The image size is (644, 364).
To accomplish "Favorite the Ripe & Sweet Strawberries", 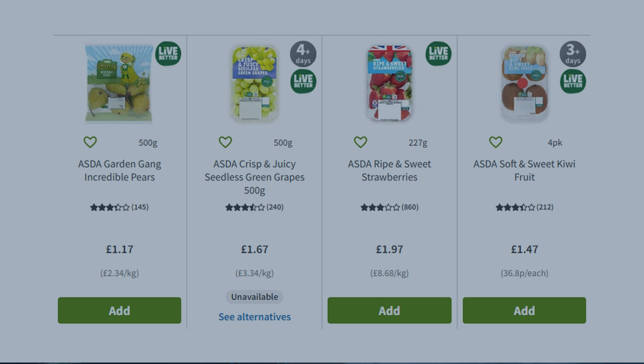I will point(360,142).
